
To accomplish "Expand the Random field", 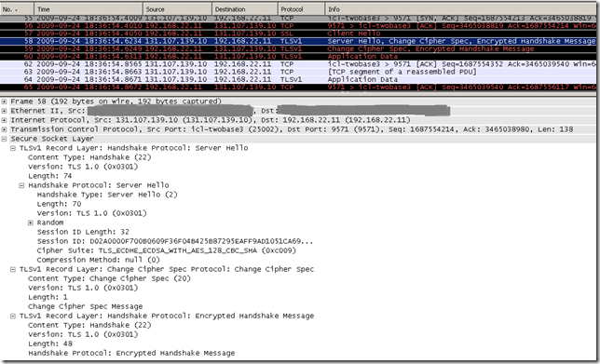I will tap(31, 222).
